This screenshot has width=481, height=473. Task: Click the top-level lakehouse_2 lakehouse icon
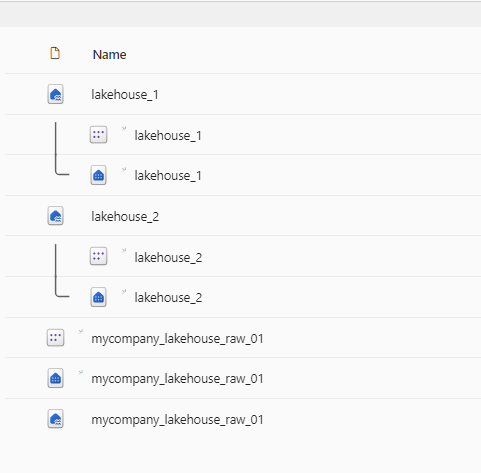pos(55,216)
